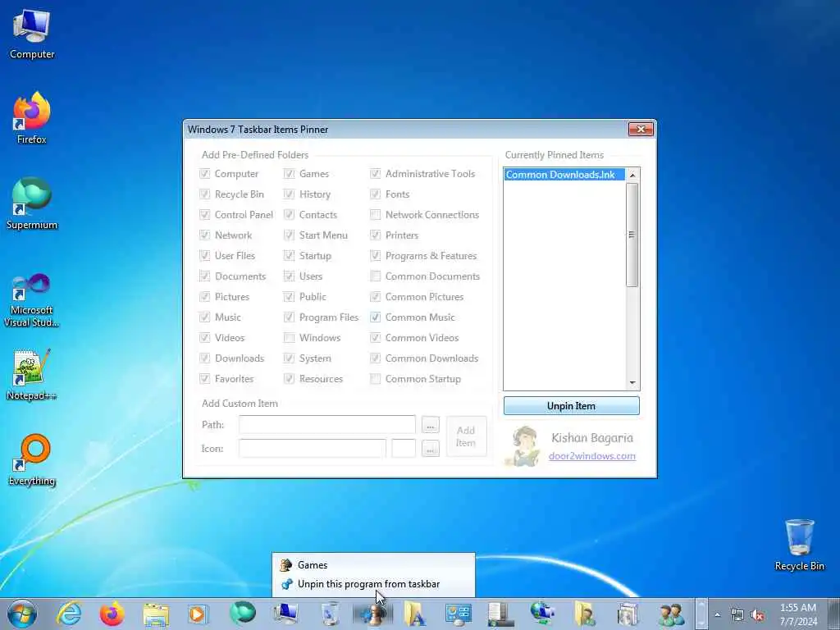Click the pinned Games taskbar icon
The height and width of the screenshot is (630, 840).
click(x=373, y=614)
